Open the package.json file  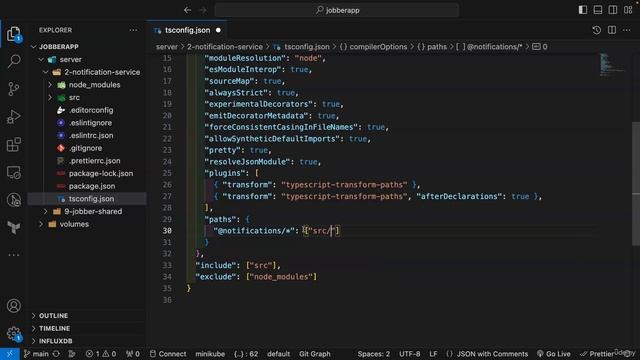pos(87,186)
